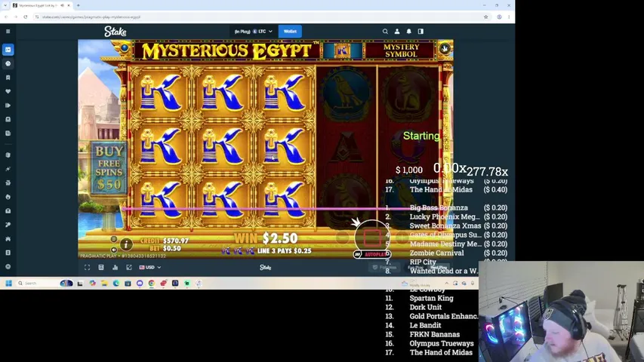Click the search magnifier icon in Stake header

pyautogui.click(x=385, y=31)
